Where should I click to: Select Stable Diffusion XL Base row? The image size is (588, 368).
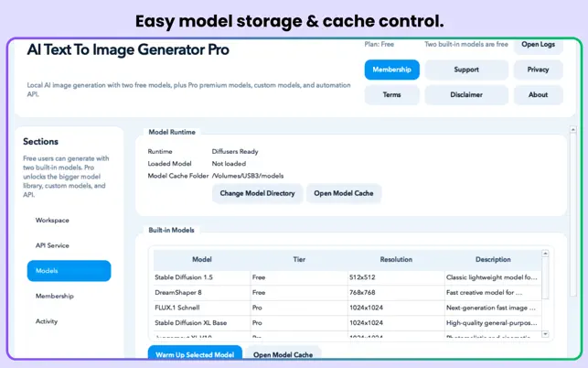pos(347,323)
